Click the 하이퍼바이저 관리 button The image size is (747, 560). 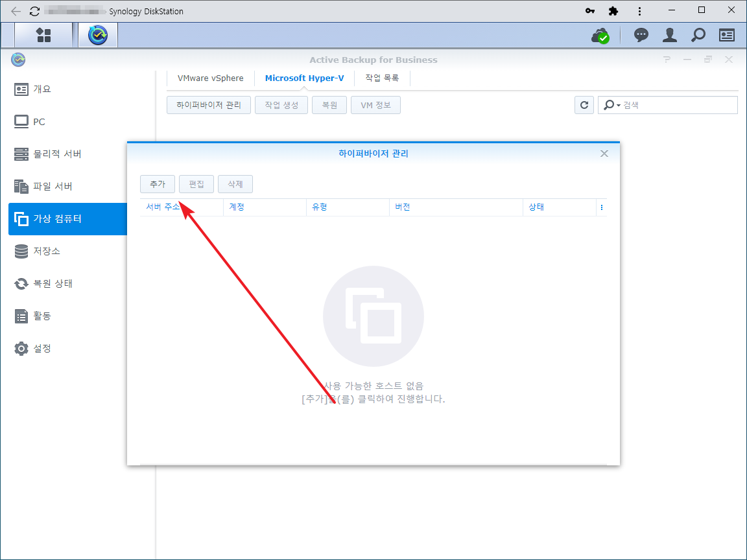[x=209, y=105]
